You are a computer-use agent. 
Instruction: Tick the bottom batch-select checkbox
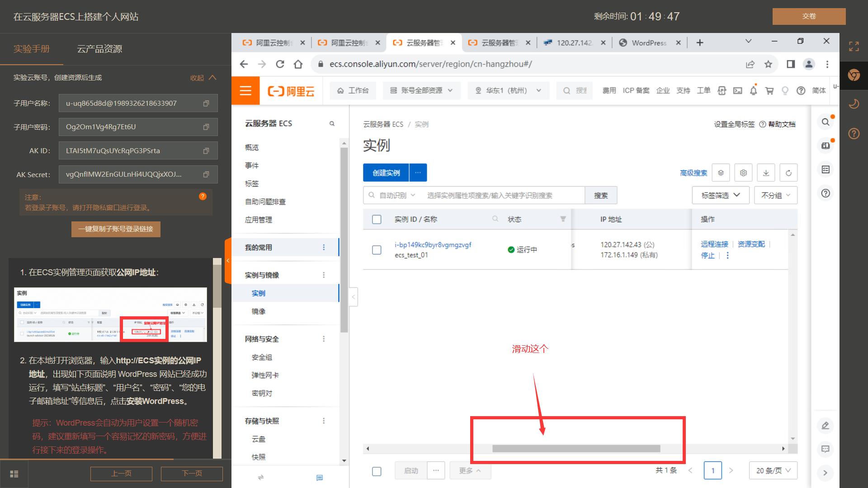pos(377,471)
